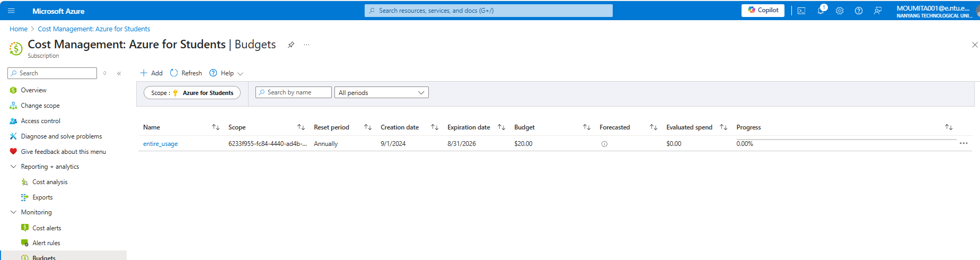
Task: Collapse the left navigation menu
Action: tap(119, 73)
